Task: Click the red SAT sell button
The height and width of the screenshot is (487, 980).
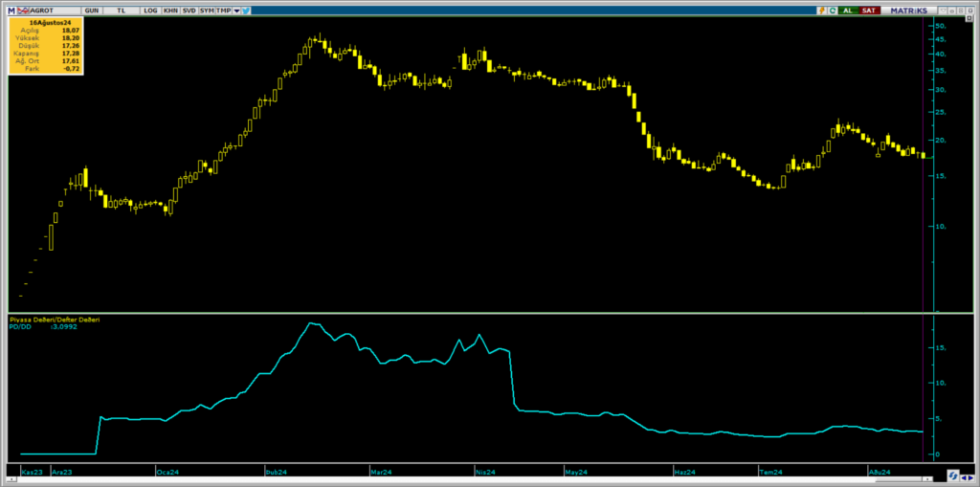Action: tap(869, 11)
